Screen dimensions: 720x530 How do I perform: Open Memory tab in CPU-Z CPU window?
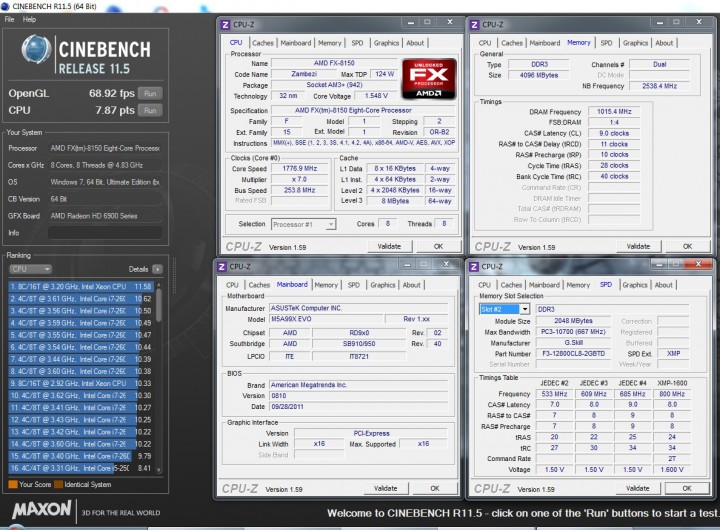pos(330,43)
